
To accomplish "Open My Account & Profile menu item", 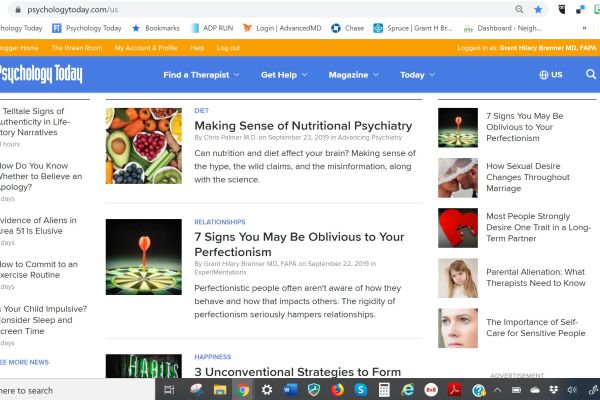I will click(146, 48).
